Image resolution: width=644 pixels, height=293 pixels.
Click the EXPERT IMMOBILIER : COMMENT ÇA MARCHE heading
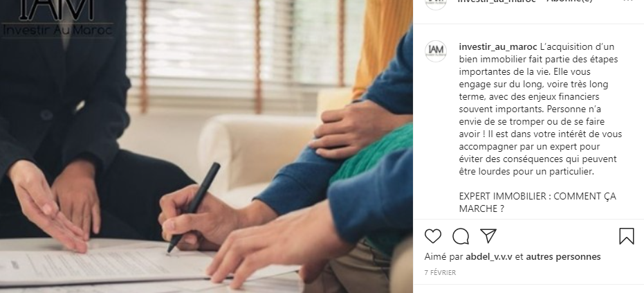click(537, 202)
